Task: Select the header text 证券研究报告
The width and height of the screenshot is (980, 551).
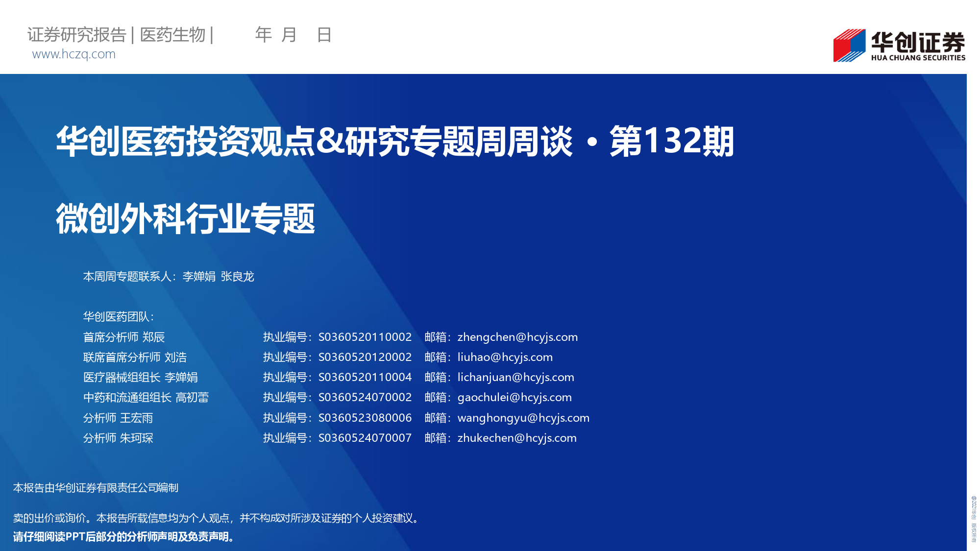Action: click(x=77, y=35)
